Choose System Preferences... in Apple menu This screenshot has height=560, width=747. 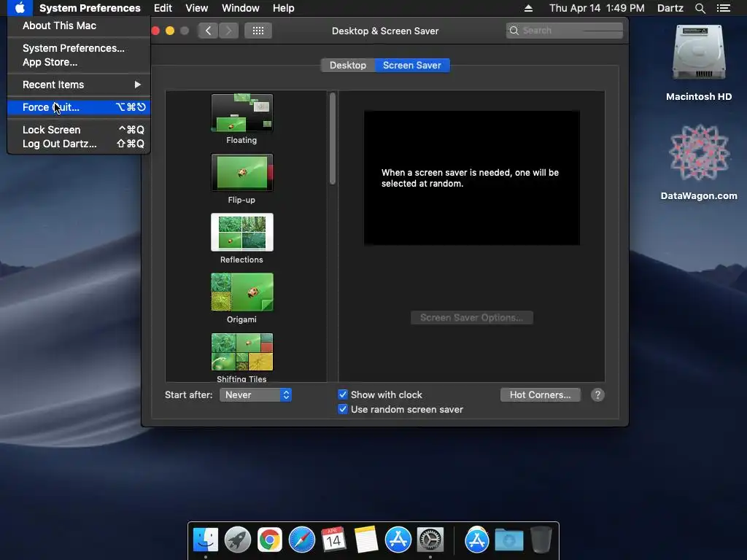pyautogui.click(x=79, y=48)
